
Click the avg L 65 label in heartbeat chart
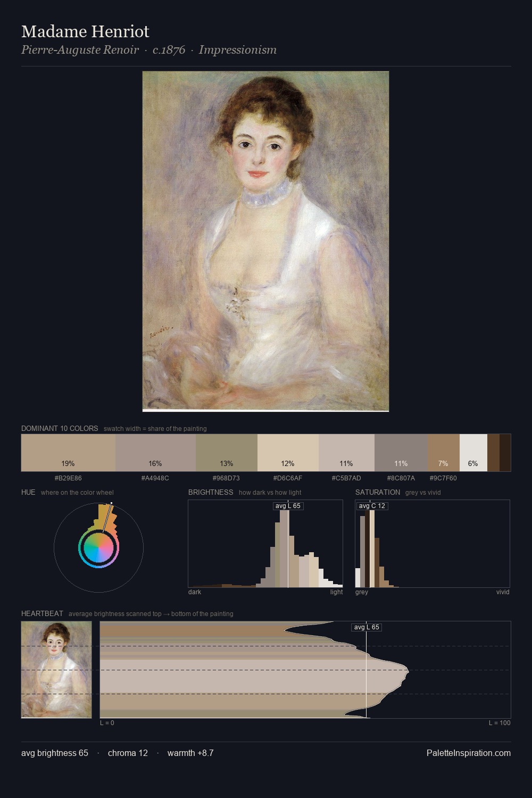[x=367, y=627]
